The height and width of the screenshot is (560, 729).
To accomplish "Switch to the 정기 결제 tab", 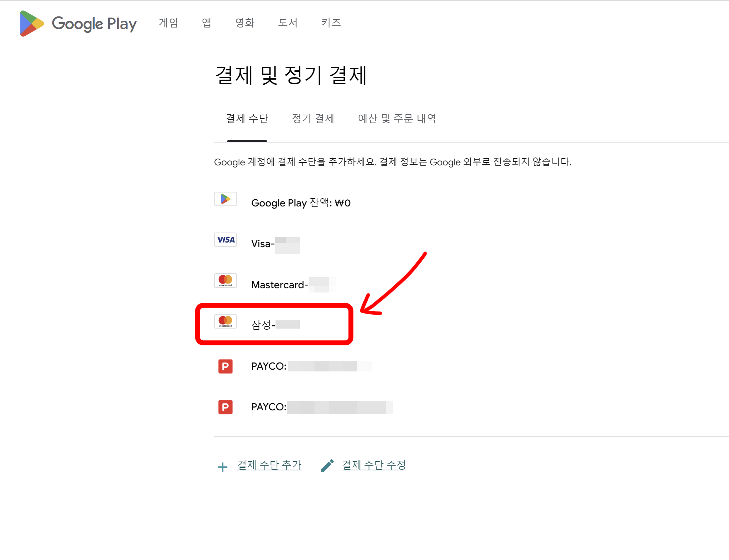I will coord(313,119).
